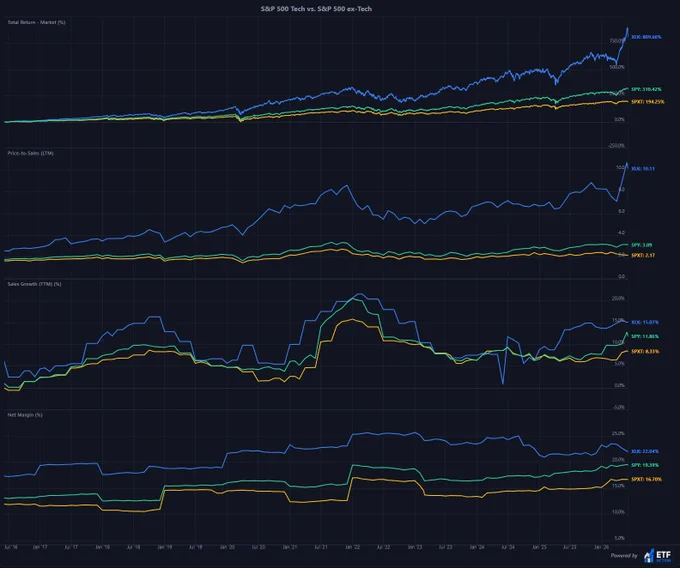The width and height of the screenshot is (680, 568).
Task: Click the green SPY label in Sales Growth panel
Action: tap(645, 336)
